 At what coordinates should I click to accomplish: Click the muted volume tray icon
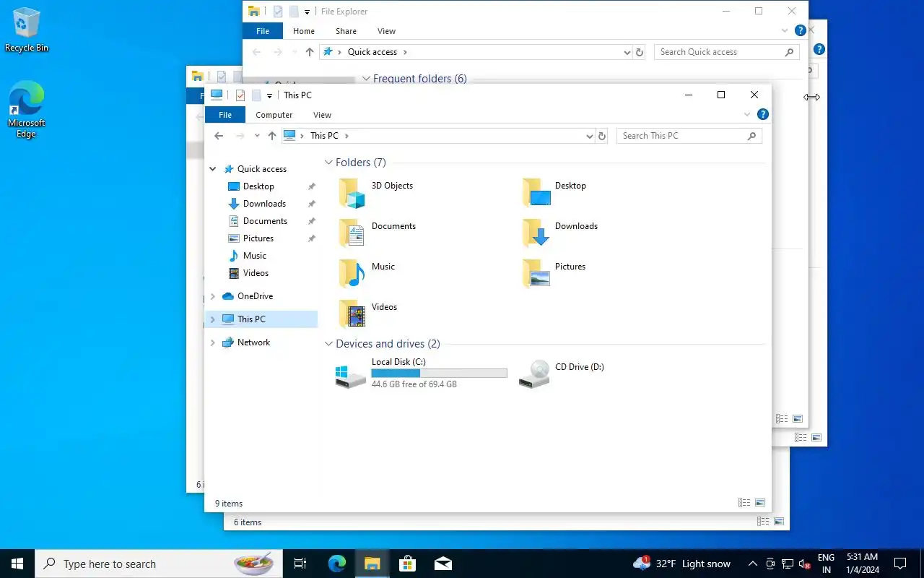coord(805,564)
